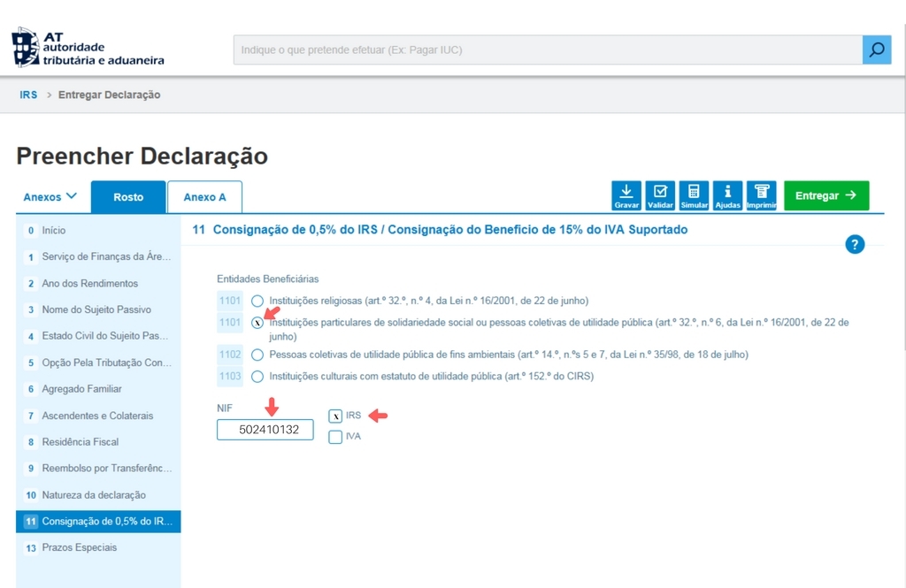
Task: Click the Imprimir printer icon
Action: (x=762, y=195)
